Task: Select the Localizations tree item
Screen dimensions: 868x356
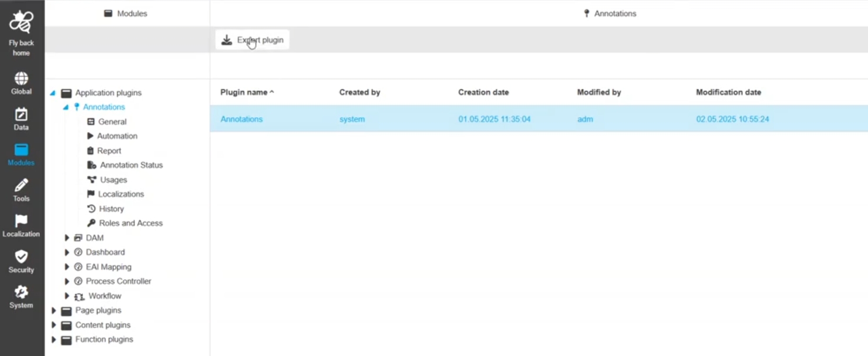Action: (121, 194)
